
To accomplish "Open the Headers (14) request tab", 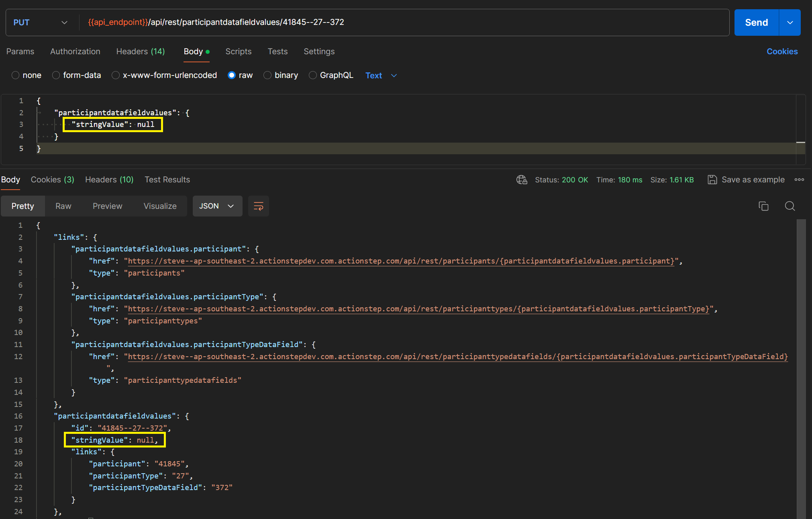I will (x=141, y=51).
